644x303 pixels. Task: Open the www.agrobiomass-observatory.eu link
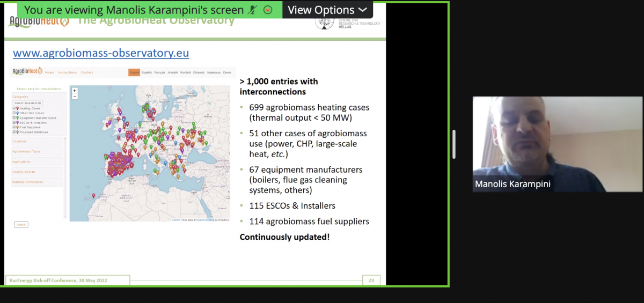coord(101,53)
